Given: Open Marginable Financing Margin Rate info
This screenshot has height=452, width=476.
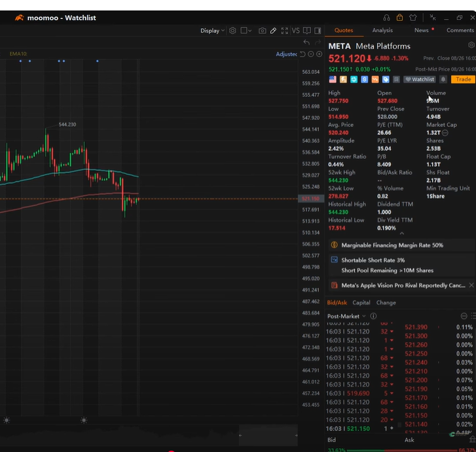Looking at the screenshot, I should click(x=401, y=245).
